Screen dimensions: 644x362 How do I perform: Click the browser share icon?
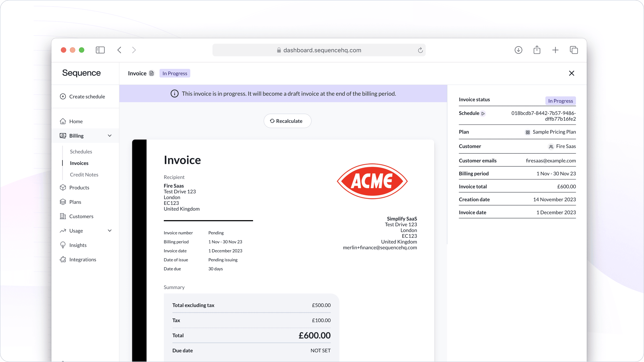537,50
